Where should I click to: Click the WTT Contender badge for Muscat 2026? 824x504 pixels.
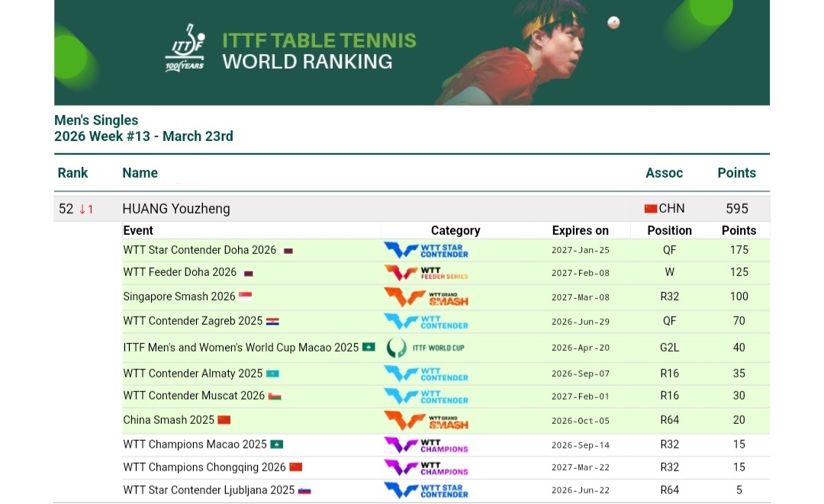(426, 396)
